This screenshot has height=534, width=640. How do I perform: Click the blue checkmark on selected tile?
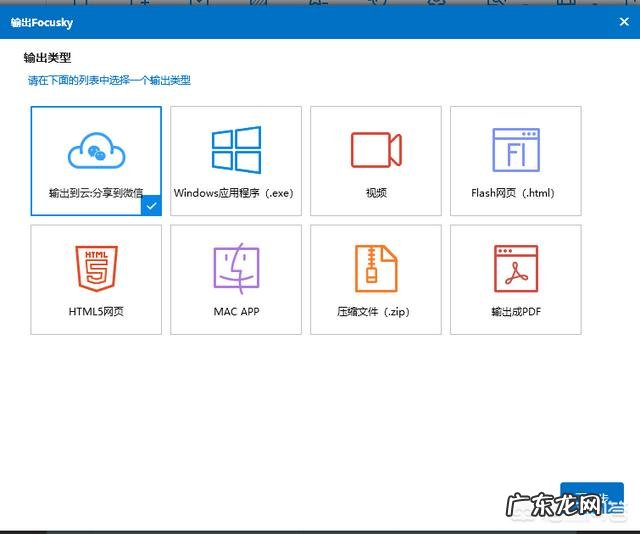click(x=150, y=205)
